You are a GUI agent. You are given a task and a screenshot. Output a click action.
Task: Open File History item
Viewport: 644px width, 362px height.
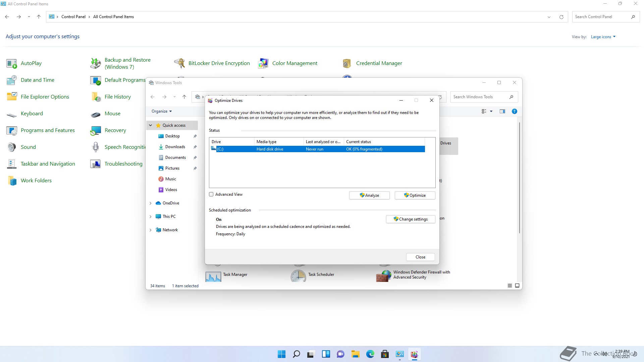pos(111,97)
